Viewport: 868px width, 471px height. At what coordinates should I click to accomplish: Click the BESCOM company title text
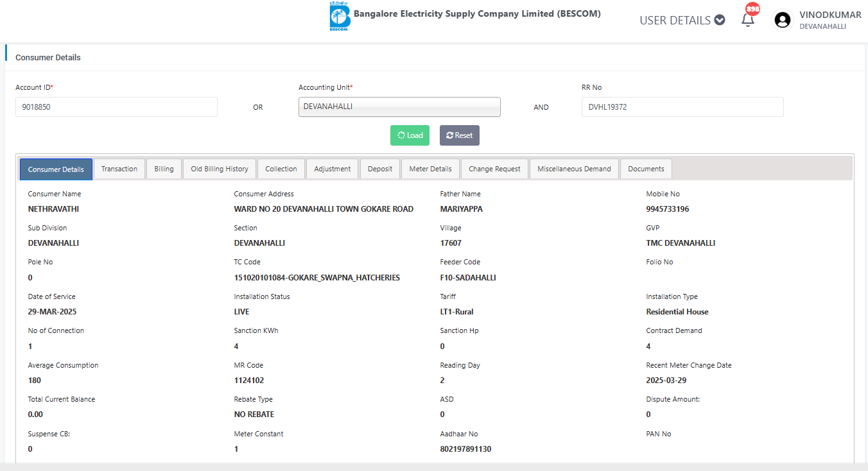[477, 13]
